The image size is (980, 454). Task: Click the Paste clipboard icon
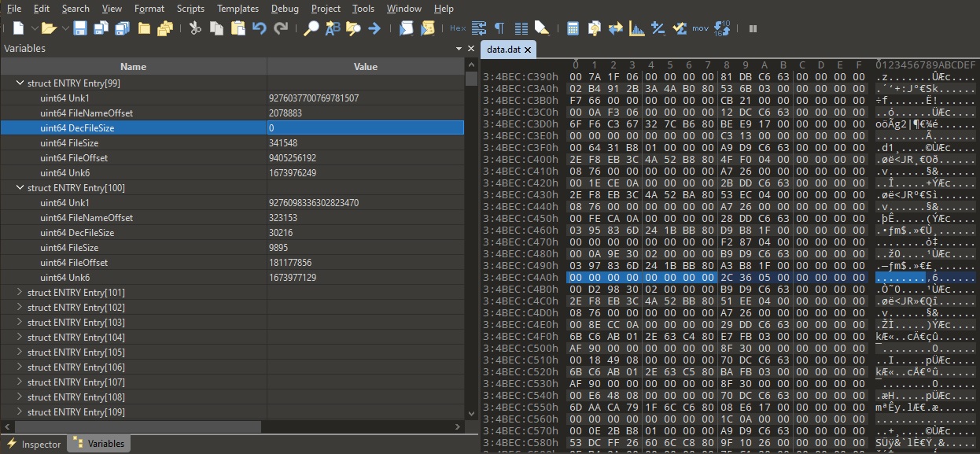(x=238, y=28)
